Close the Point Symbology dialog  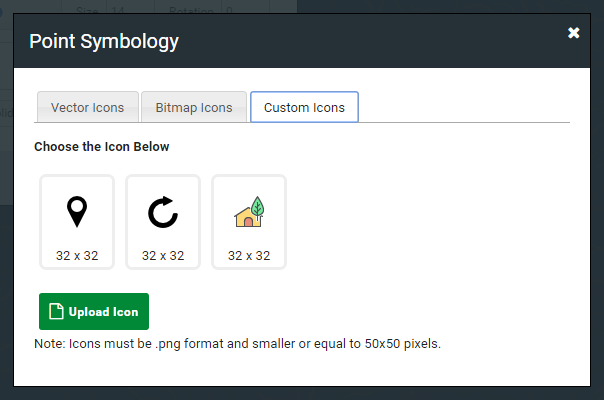[x=574, y=33]
